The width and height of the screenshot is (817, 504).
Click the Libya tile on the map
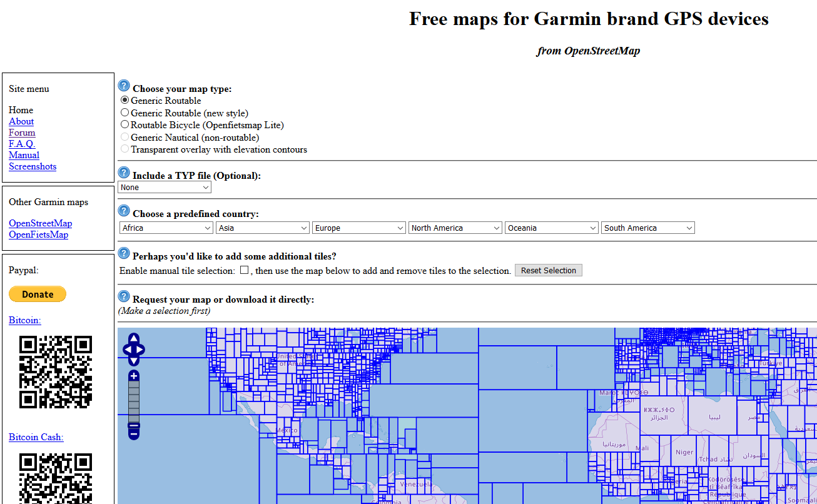pos(712,416)
